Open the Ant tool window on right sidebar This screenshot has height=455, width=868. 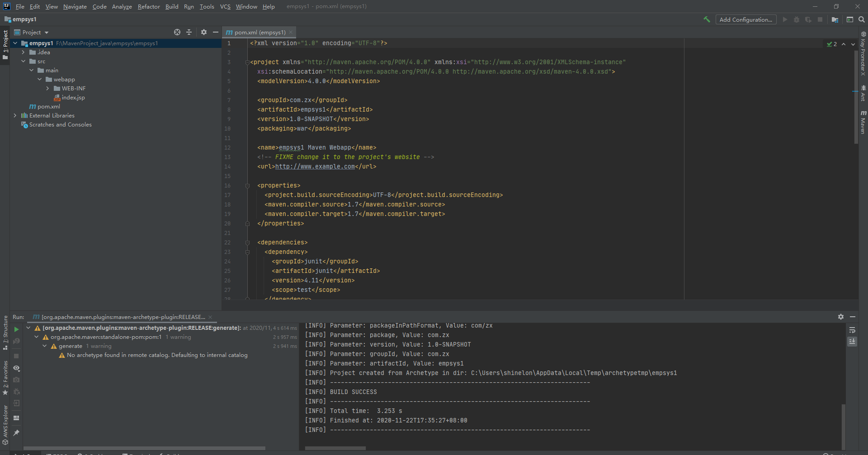click(x=863, y=93)
